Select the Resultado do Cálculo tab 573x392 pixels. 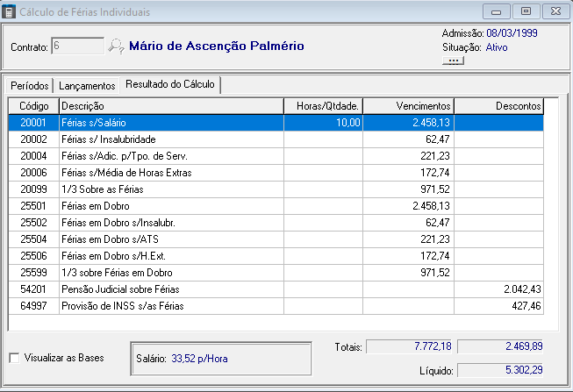170,84
